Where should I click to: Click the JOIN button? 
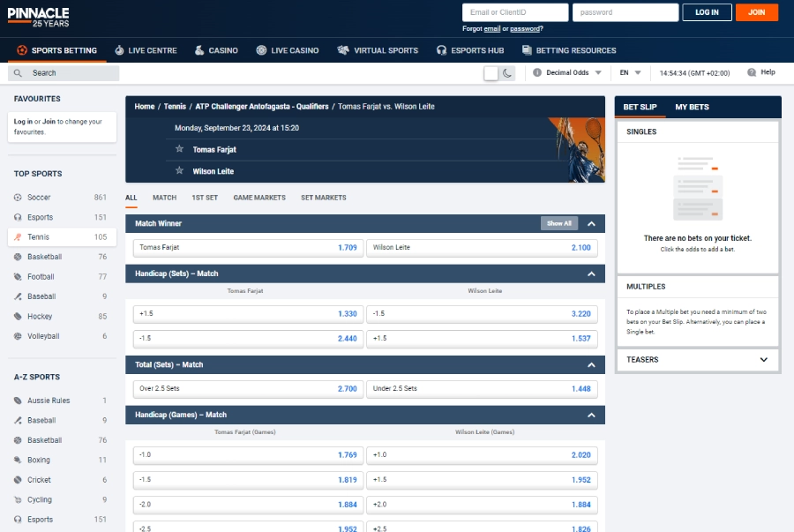point(756,12)
